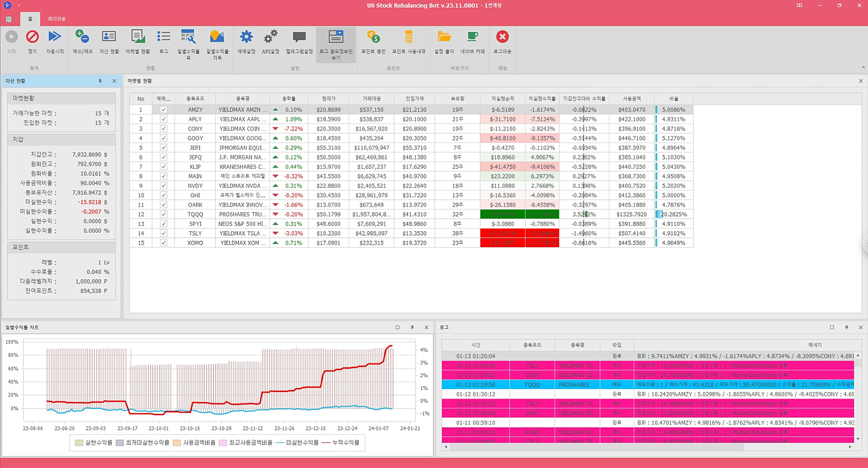Open the 자산 현황 (Asset status) panel icon

(x=109, y=37)
